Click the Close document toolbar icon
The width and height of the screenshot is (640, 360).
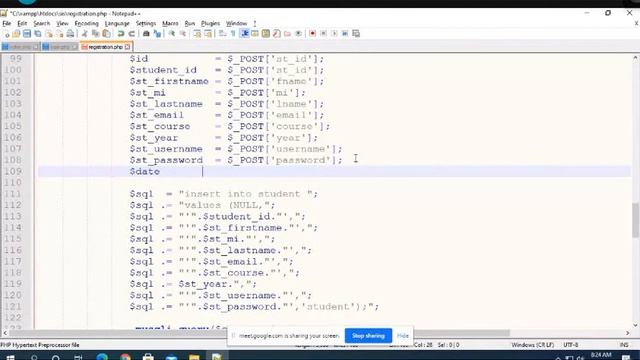click(49, 33)
